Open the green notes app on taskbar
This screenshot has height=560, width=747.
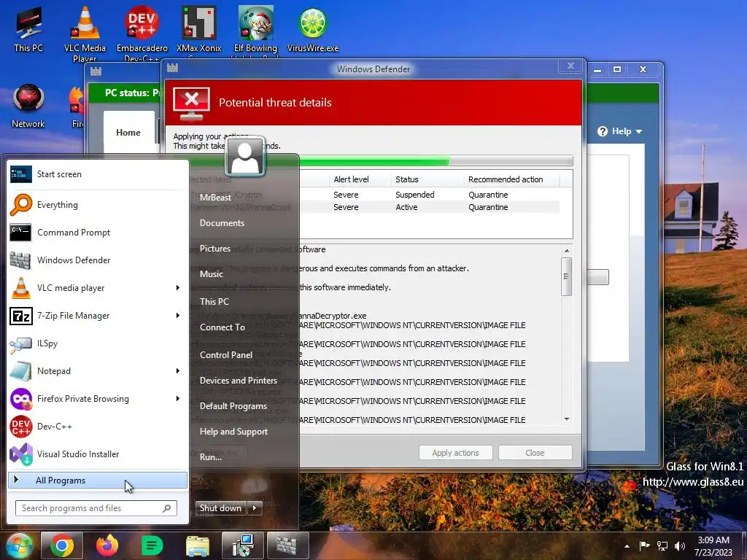tap(152, 545)
